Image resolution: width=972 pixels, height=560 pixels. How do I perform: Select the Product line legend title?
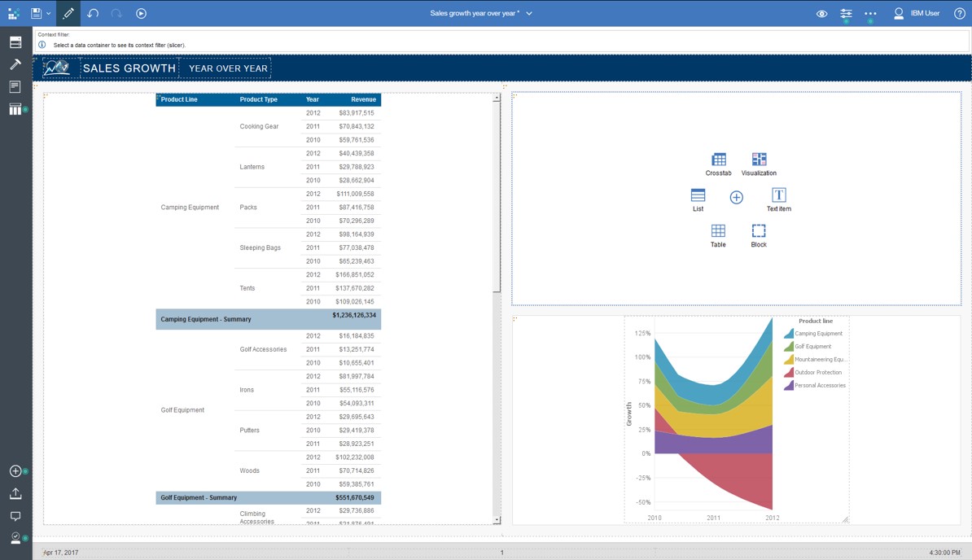click(815, 321)
